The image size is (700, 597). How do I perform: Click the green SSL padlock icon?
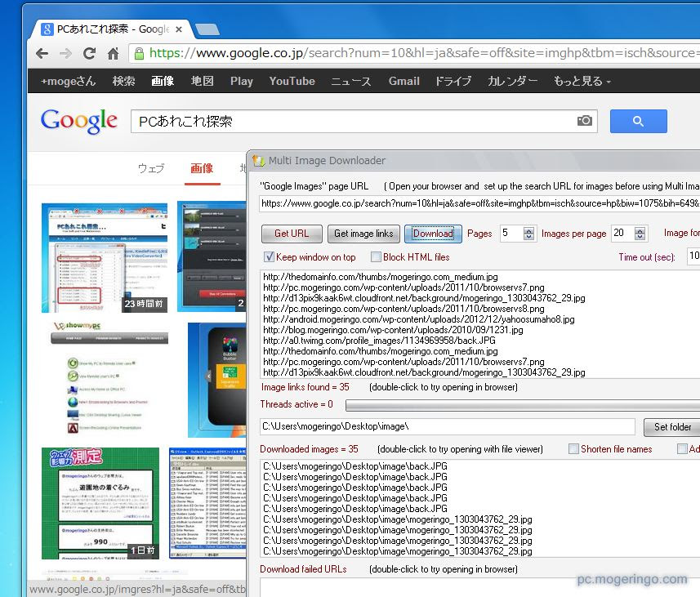click(x=140, y=54)
